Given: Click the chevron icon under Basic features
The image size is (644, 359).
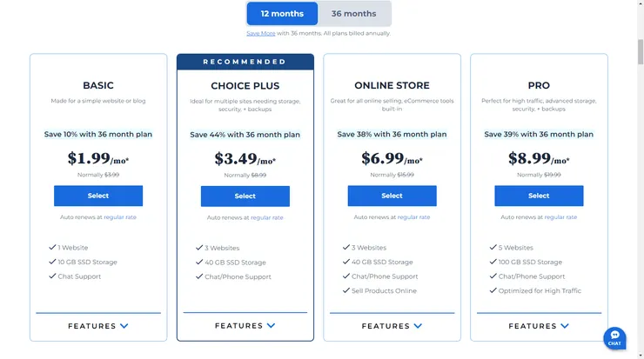Looking at the screenshot, I should [x=124, y=326].
